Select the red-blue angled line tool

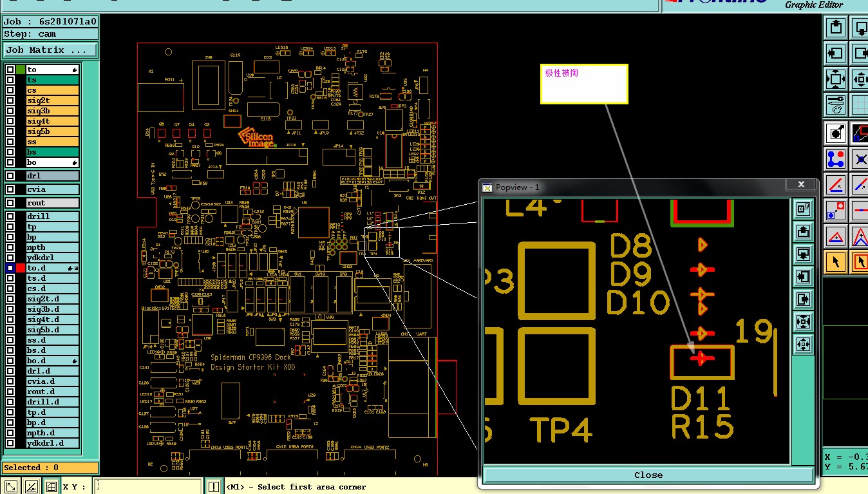tap(836, 185)
